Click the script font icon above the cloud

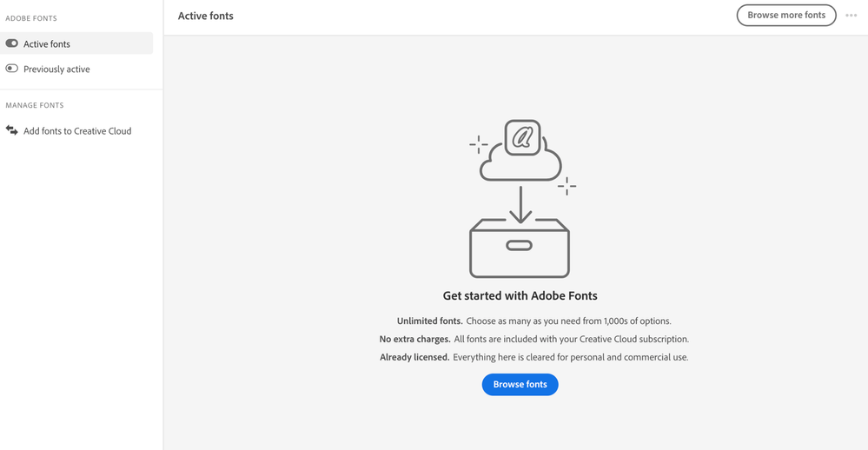[523, 137]
